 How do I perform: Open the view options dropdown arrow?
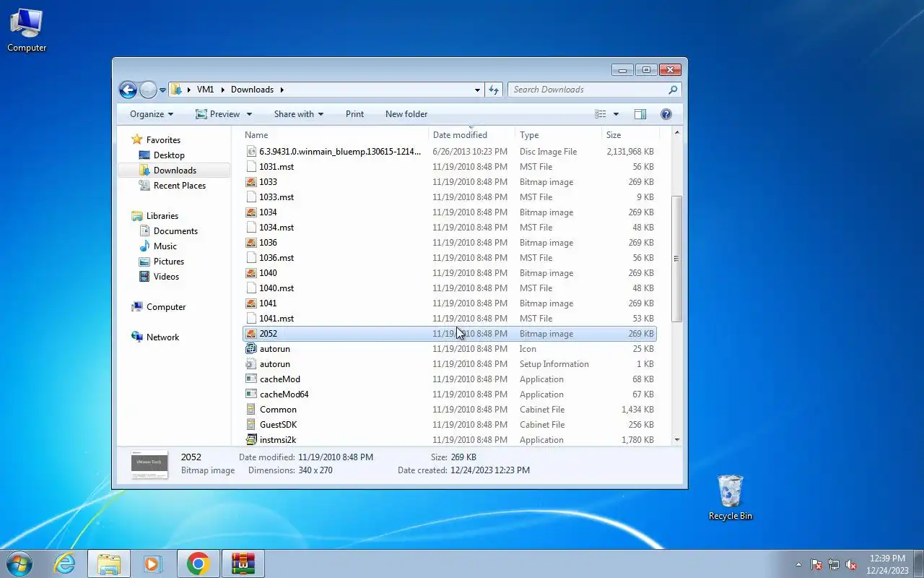click(616, 114)
